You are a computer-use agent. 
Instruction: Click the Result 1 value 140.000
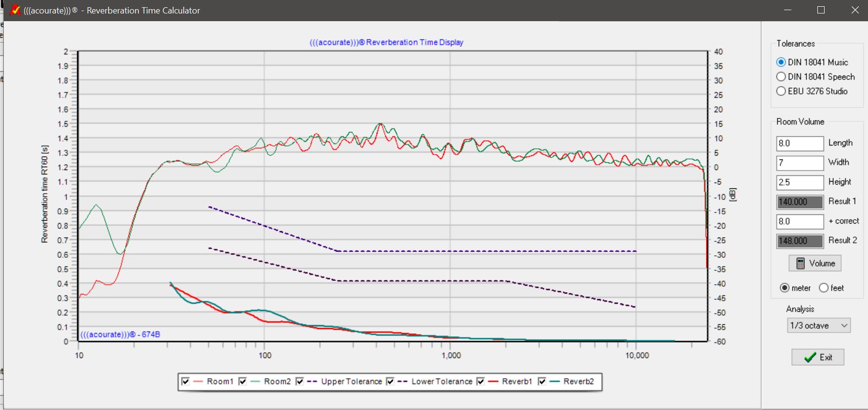tap(800, 202)
